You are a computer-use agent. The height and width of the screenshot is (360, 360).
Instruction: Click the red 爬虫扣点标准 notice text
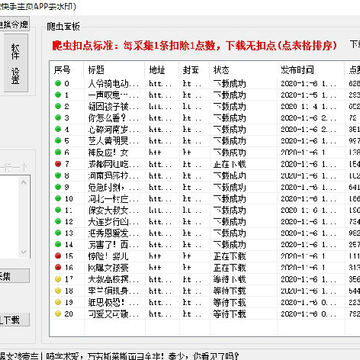click(x=194, y=46)
